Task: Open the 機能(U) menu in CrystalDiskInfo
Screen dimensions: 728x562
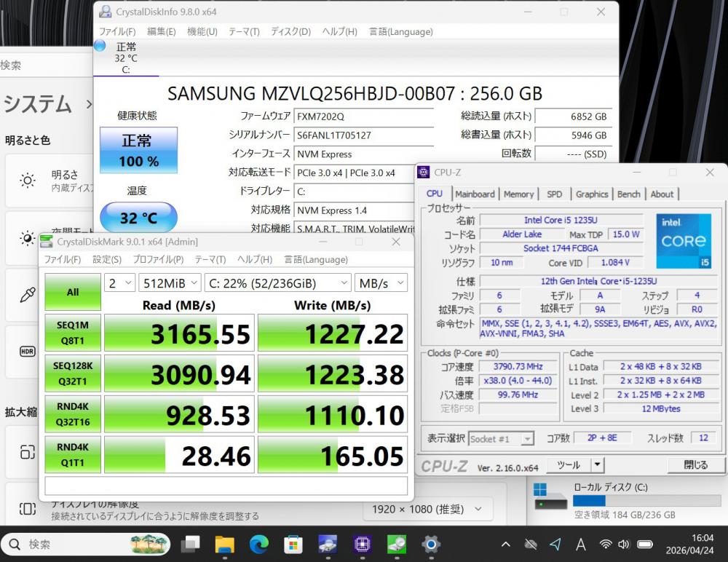Action: (202, 31)
